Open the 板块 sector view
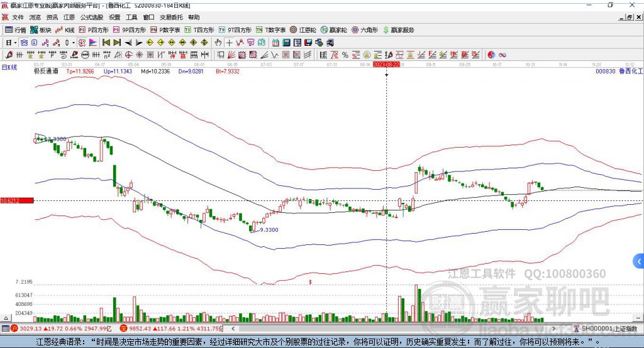 click(x=40, y=30)
